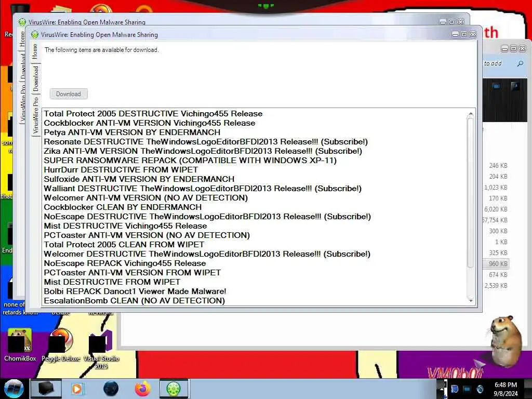Click the list scrollbar up arrow
The width and height of the screenshot is (532, 399).
tap(471, 114)
